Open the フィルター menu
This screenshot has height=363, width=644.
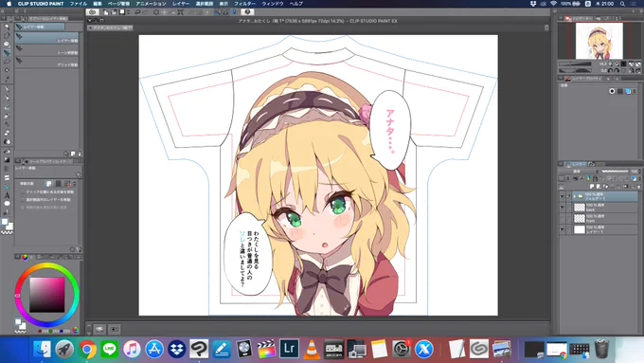tap(244, 3)
